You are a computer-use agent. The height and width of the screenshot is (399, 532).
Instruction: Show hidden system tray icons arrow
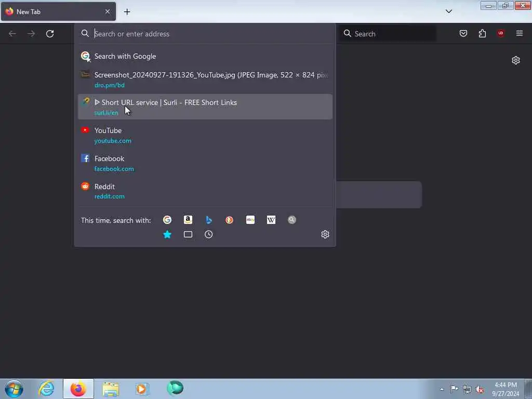tap(442, 389)
